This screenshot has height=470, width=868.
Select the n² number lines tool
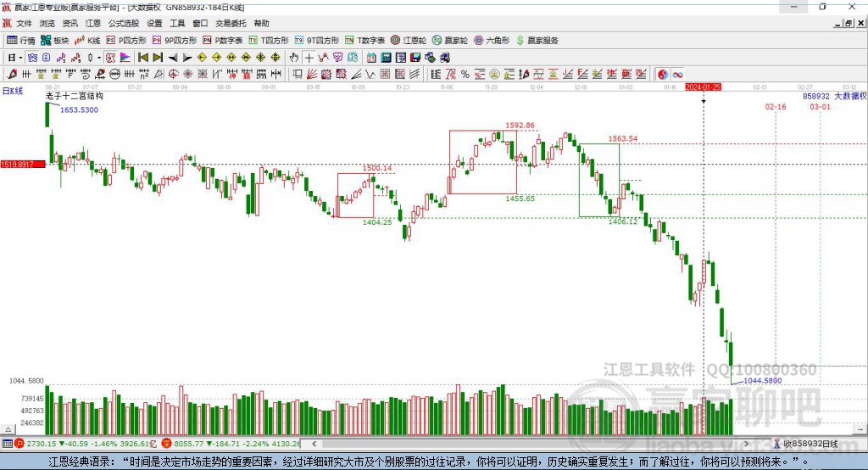[x=144, y=75]
